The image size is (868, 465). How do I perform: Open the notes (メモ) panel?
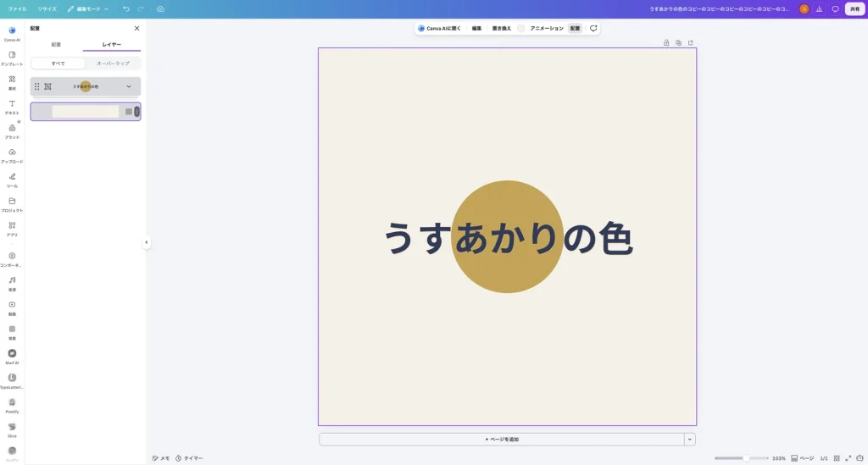coord(161,458)
